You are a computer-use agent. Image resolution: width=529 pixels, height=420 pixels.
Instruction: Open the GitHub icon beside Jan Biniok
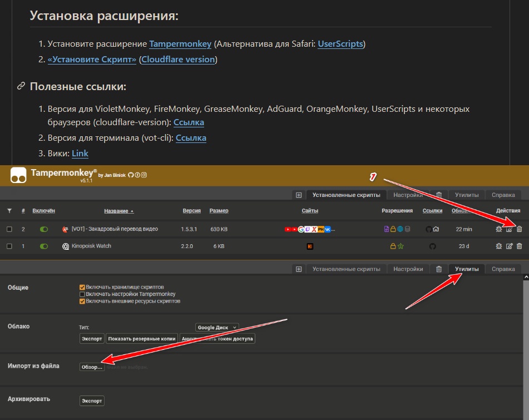tap(131, 175)
